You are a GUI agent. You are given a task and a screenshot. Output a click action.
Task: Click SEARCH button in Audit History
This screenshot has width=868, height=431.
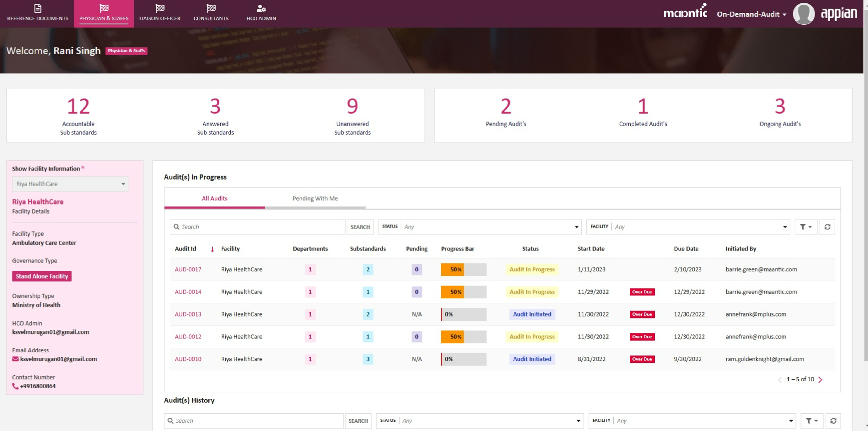click(358, 421)
